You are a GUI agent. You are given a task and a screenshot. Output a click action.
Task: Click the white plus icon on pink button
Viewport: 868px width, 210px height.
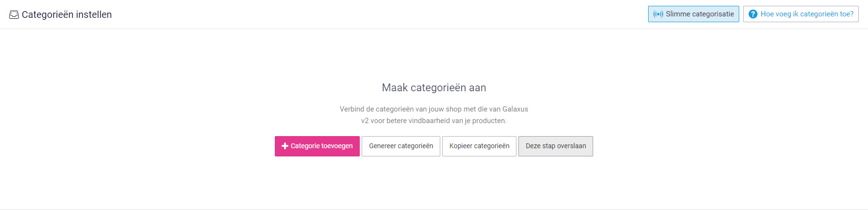tap(285, 146)
